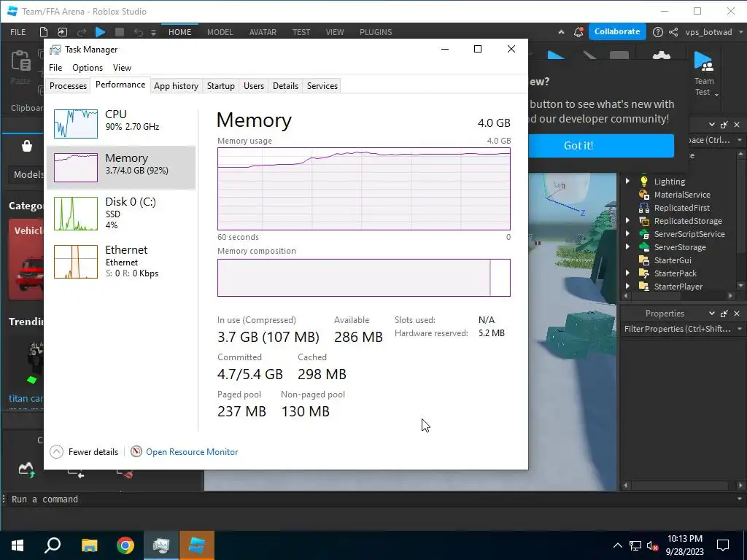Click the New file icon in Roblox Studio
Image resolution: width=747 pixels, height=560 pixels.
pyautogui.click(x=43, y=32)
